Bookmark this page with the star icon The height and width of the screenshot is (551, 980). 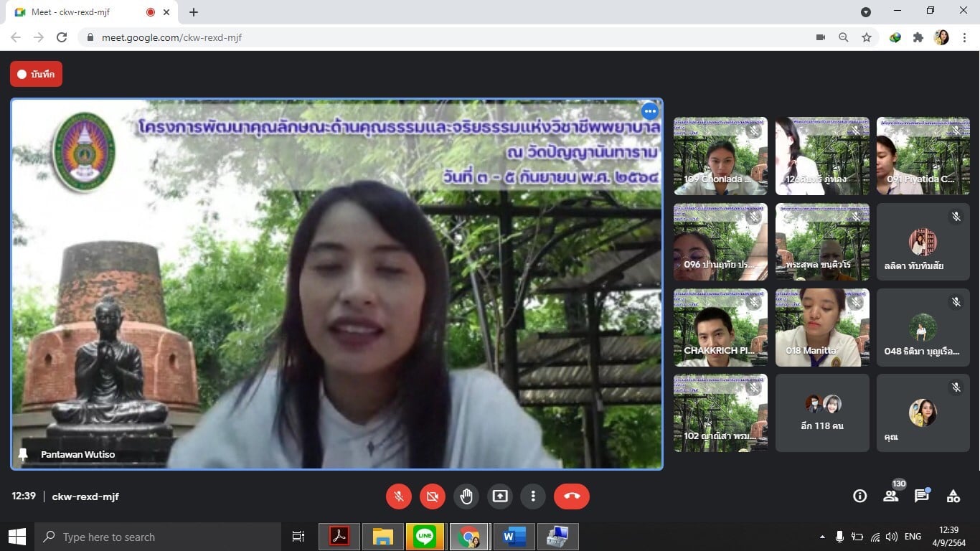(867, 37)
